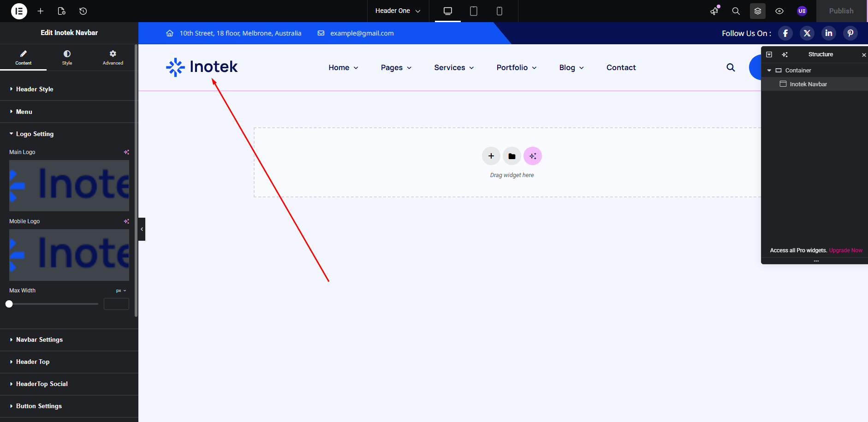Switch to desktop responsive view
The width and height of the screenshot is (868, 422).
tap(448, 11)
